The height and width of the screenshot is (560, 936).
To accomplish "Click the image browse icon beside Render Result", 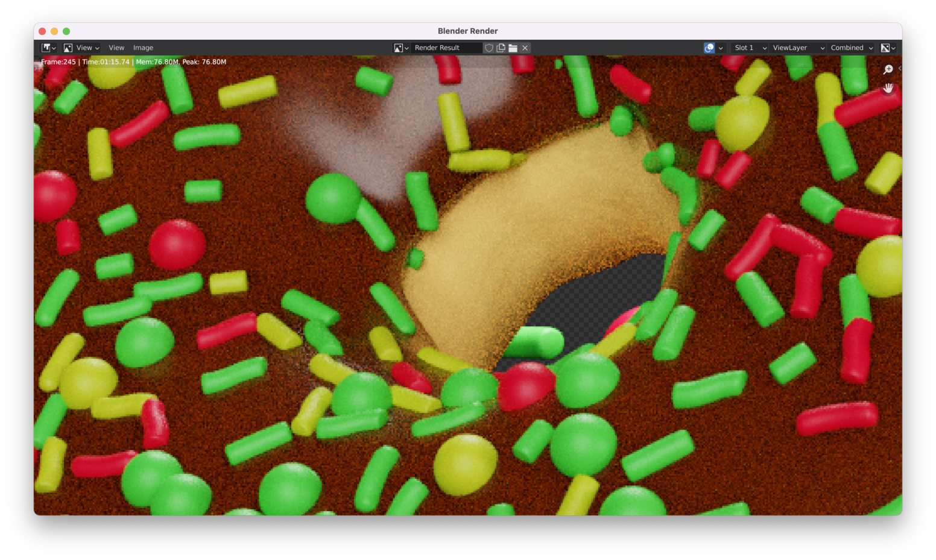I will 401,48.
